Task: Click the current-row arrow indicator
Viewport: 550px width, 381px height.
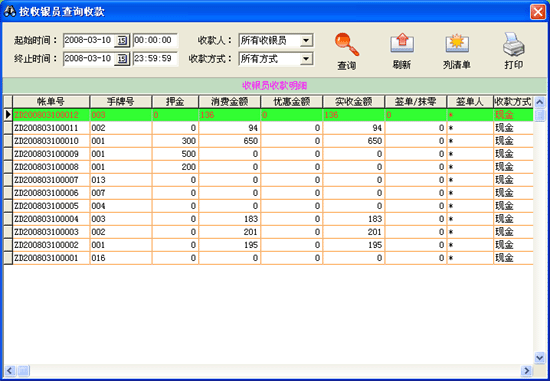Action: (x=8, y=115)
